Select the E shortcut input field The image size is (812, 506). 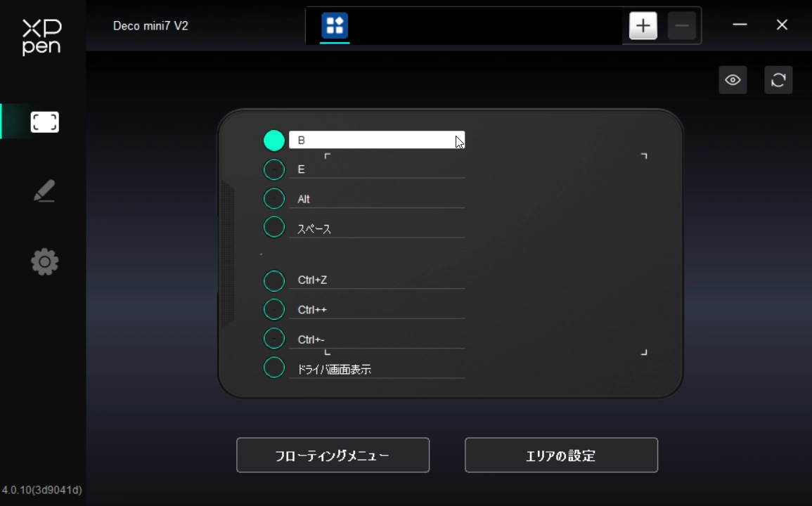pyautogui.click(x=377, y=169)
